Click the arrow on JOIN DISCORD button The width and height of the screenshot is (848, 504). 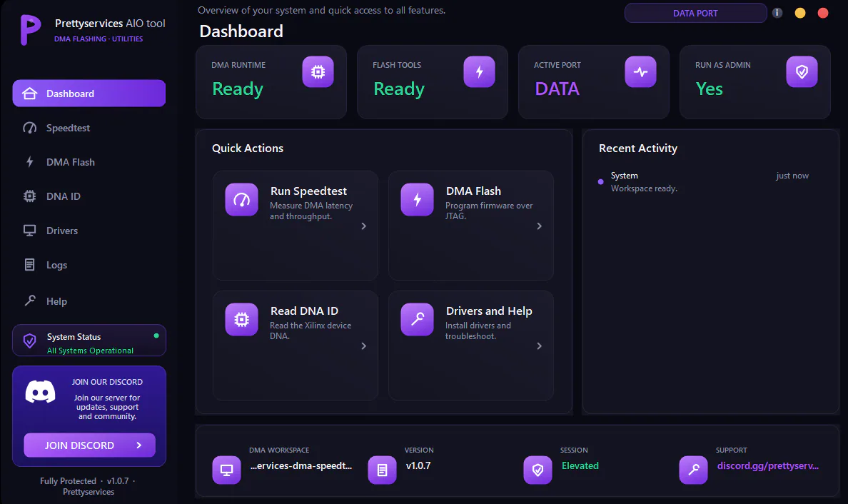(139, 445)
